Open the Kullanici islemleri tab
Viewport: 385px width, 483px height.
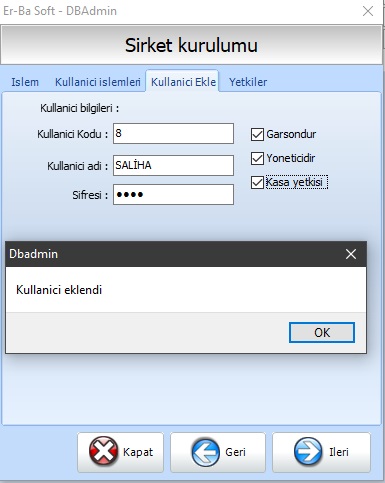[x=97, y=82]
